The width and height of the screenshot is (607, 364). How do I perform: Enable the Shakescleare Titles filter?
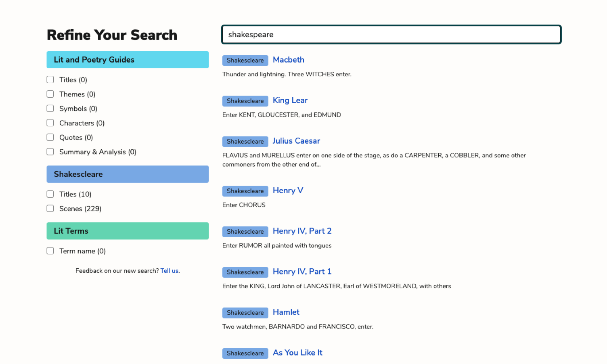click(50, 194)
